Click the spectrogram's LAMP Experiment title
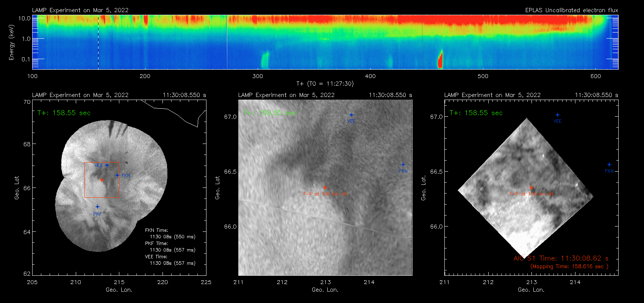The height and width of the screenshot is (303, 644). (x=80, y=10)
